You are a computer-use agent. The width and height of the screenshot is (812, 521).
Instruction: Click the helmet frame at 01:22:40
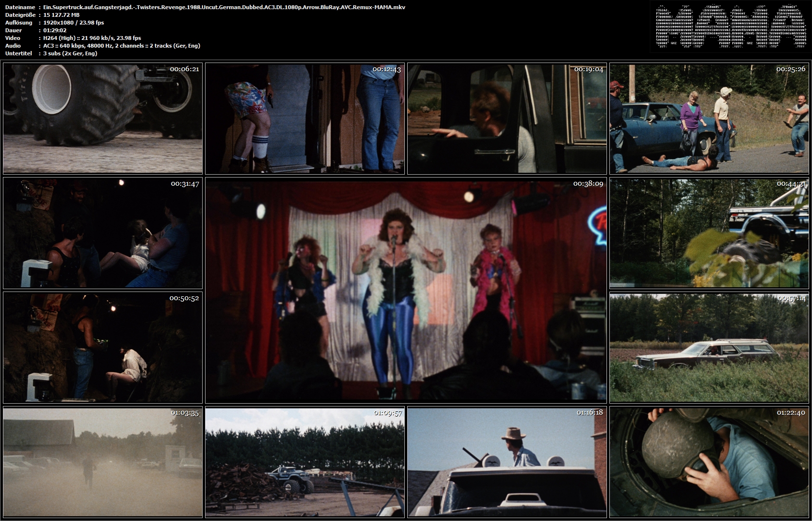[x=709, y=462]
